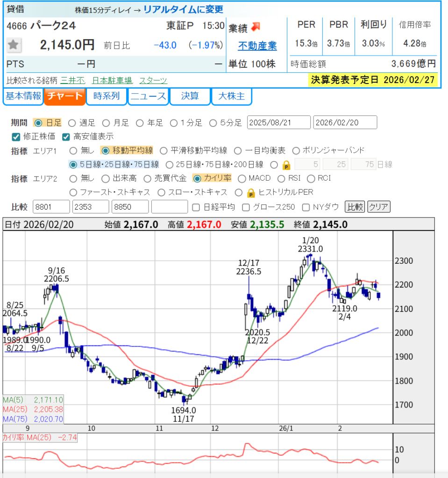Switch to the 時系列 tab

107,97
